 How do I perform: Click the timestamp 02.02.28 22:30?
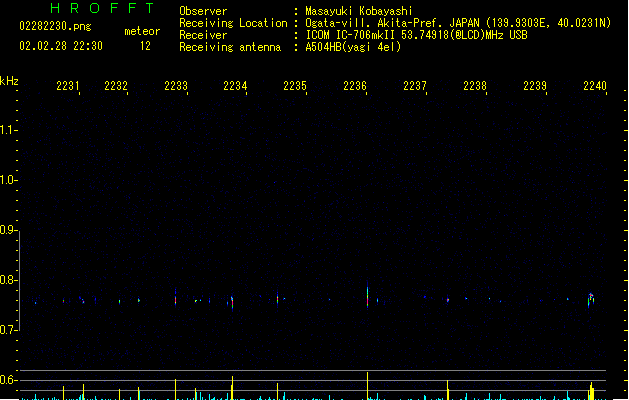coord(61,46)
